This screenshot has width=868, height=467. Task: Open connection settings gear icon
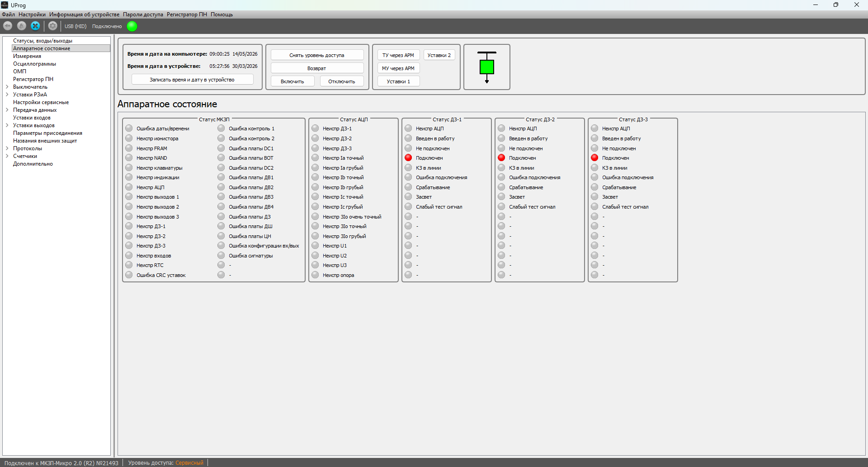point(52,26)
